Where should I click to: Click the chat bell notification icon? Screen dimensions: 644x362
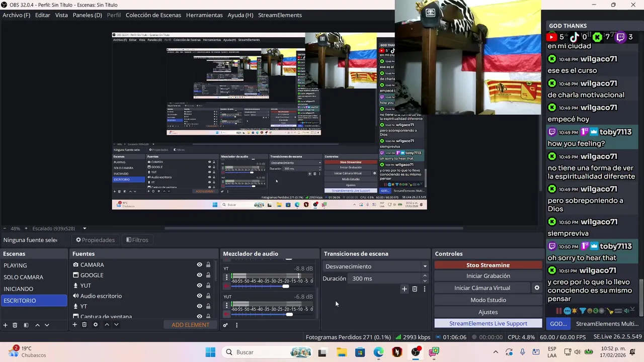click(574, 311)
